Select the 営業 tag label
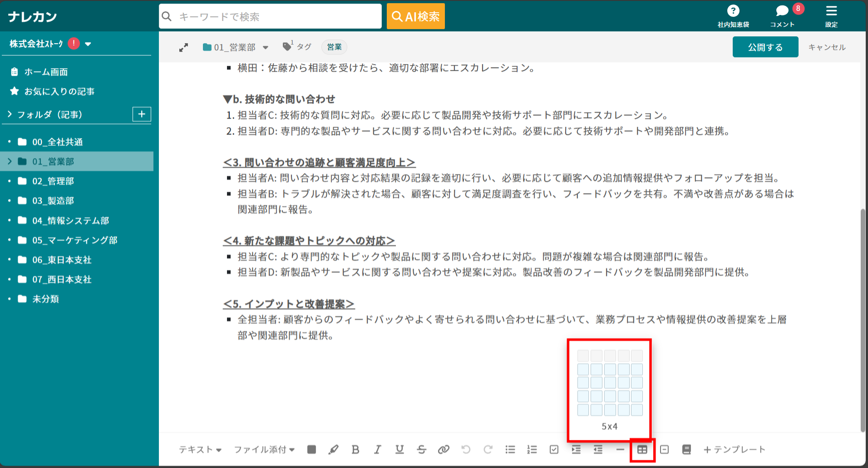 [x=334, y=47]
